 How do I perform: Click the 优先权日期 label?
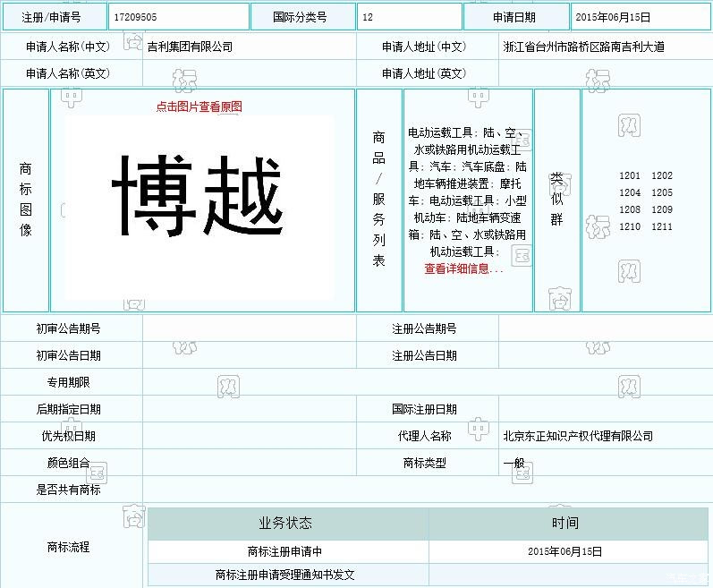coord(68,436)
